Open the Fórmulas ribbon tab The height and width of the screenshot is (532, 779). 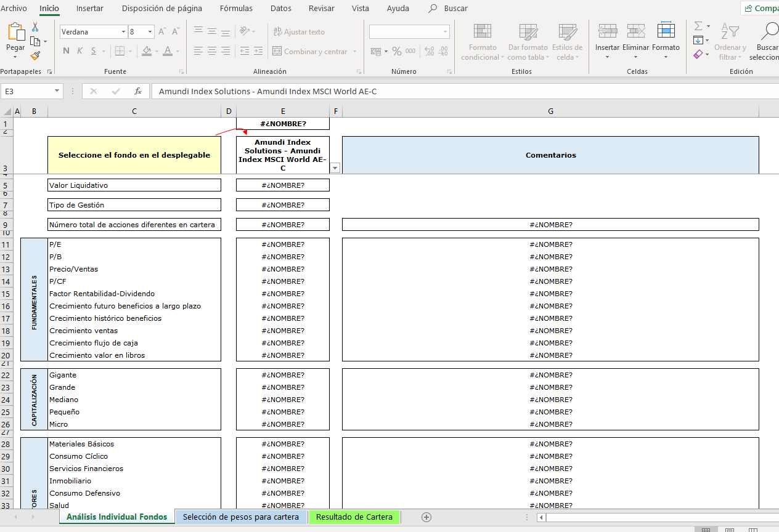236,8
